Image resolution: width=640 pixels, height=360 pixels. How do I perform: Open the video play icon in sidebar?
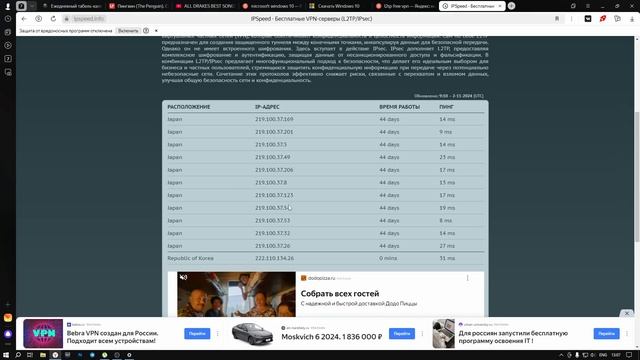tap(8, 45)
